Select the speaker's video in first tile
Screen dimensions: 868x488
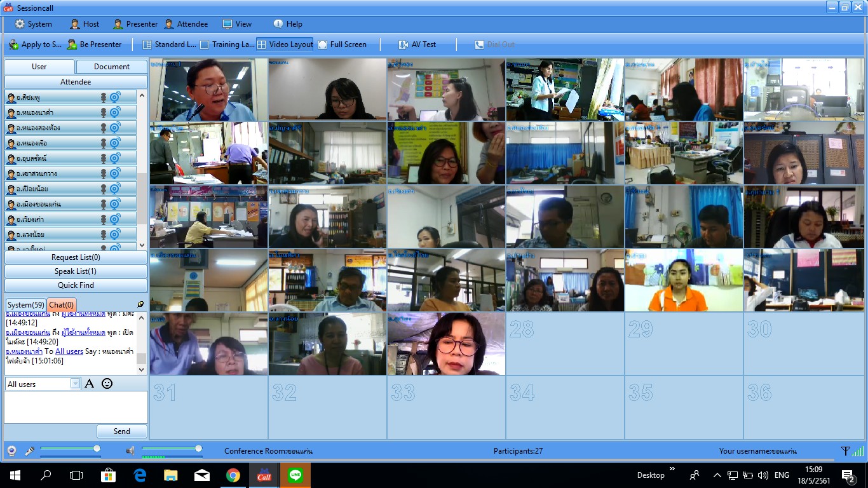tap(208, 90)
